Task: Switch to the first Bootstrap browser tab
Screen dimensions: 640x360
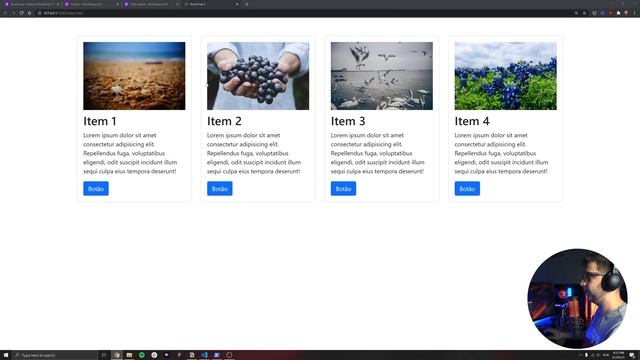Action: pyautogui.click(x=31, y=4)
